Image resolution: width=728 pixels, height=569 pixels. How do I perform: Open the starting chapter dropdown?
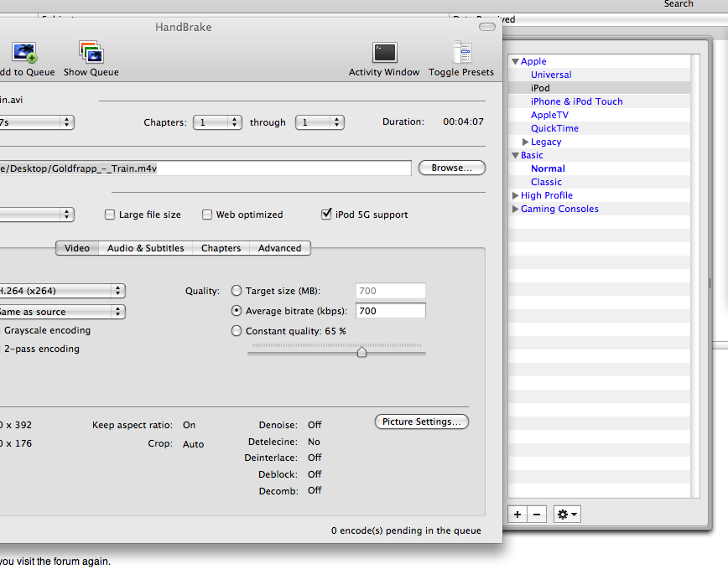217,122
